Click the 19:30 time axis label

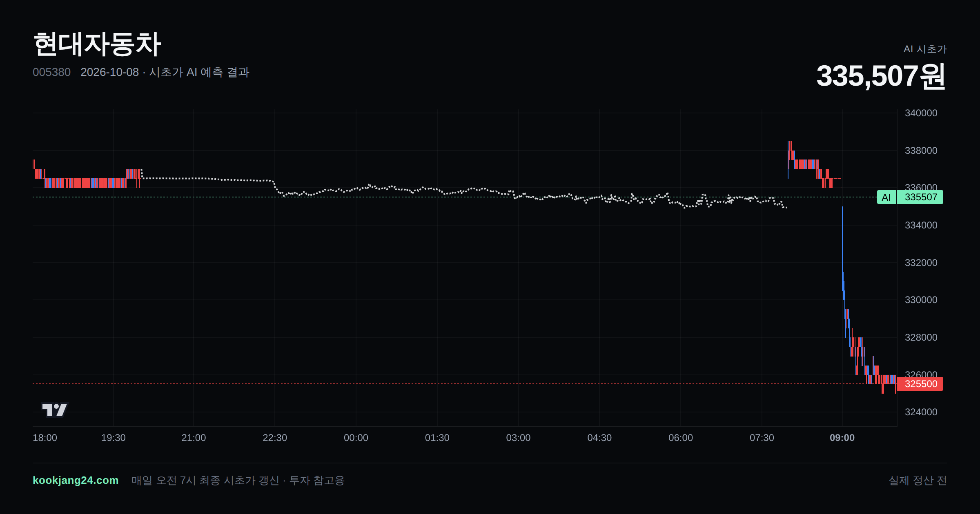(114, 438)
